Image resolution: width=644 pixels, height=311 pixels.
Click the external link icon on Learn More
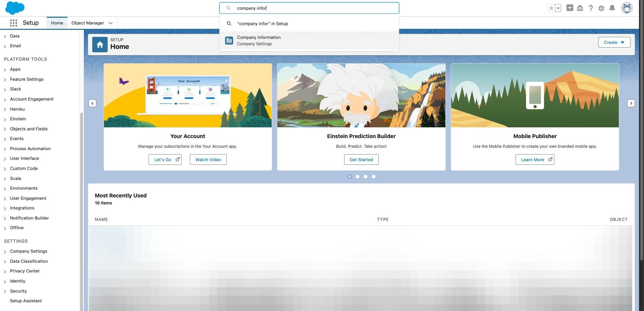point(550,159)
